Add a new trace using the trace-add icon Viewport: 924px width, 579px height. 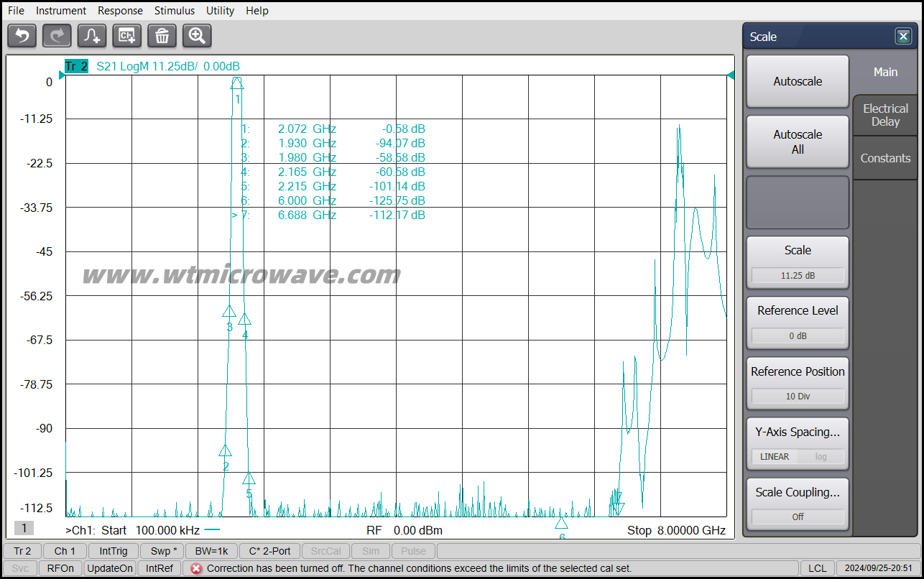pos(91,35)
